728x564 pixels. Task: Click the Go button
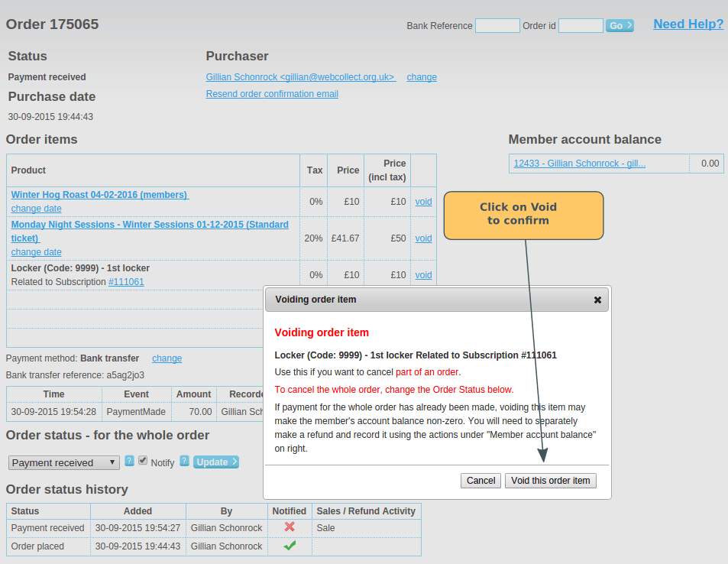[x=620, y=25]
